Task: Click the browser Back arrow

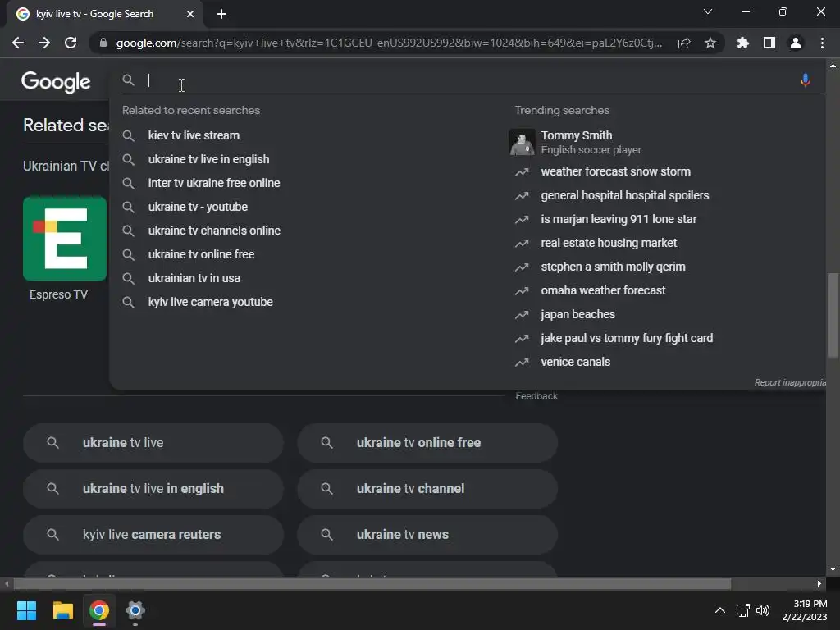Action: coord(18,43)
